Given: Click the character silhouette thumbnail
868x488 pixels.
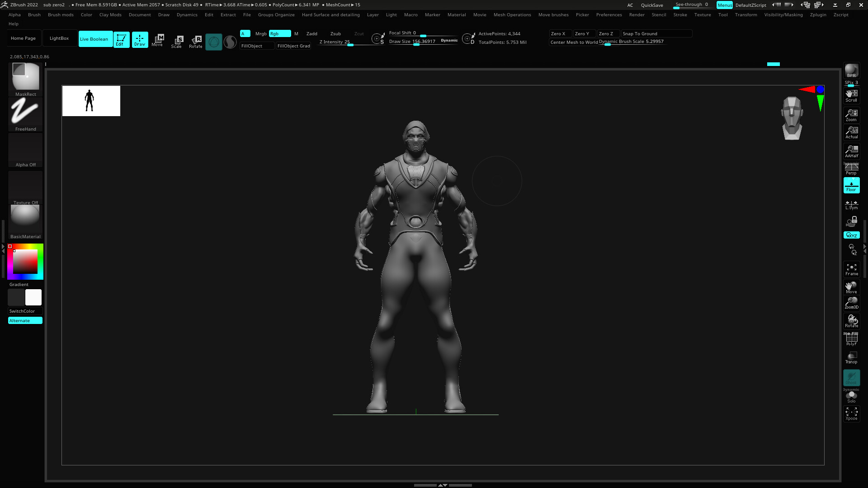Looking at the screenshot, I should point(91,101).
